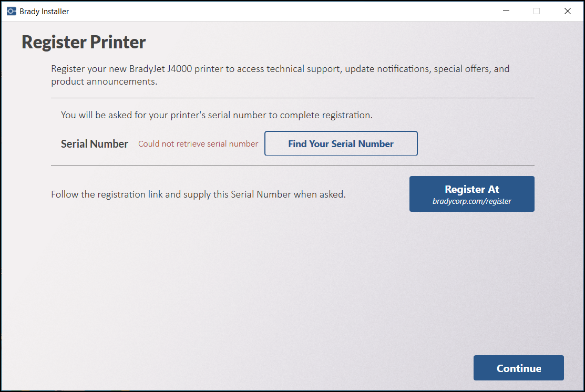Open the Register At bradycorp.com/register link
This screenshot has width=585, height=392.
(x=471, y=194)
